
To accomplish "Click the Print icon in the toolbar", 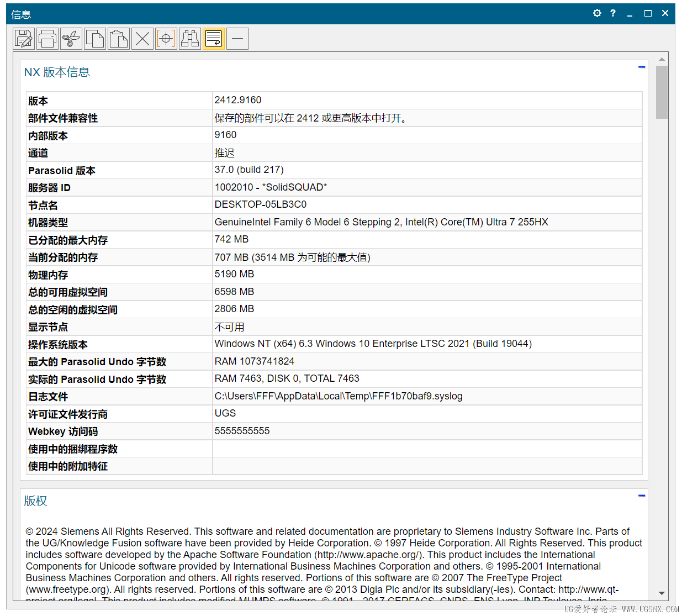I will 47,39.
